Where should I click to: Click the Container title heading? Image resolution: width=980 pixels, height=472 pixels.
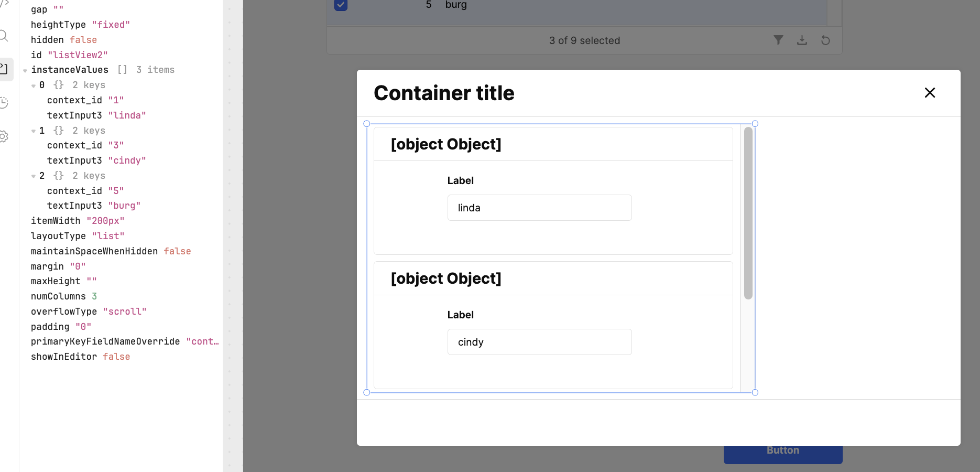tap(444, 93)
